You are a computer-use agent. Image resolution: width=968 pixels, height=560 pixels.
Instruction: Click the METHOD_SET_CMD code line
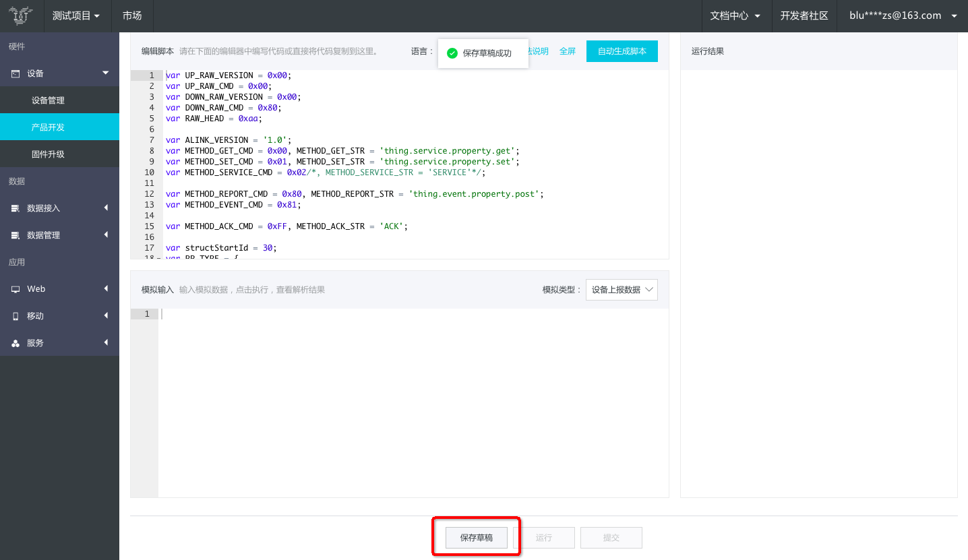point(342,162)
